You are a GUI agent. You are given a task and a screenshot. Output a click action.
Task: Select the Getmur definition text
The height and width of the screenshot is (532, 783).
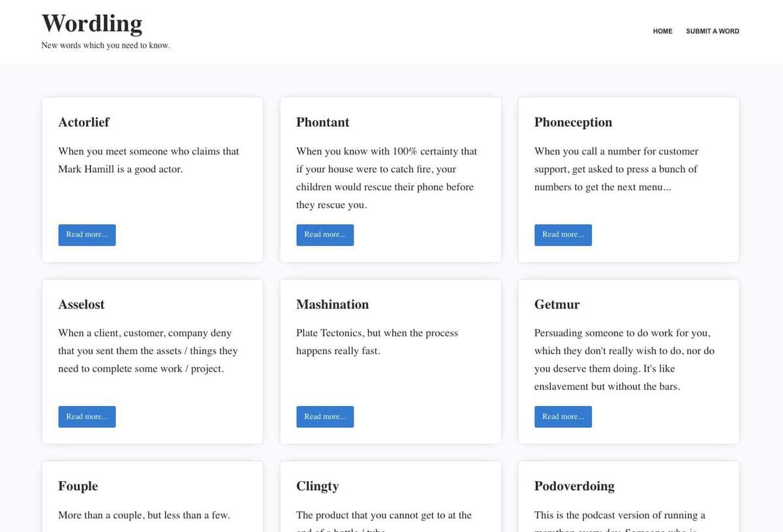624,360
